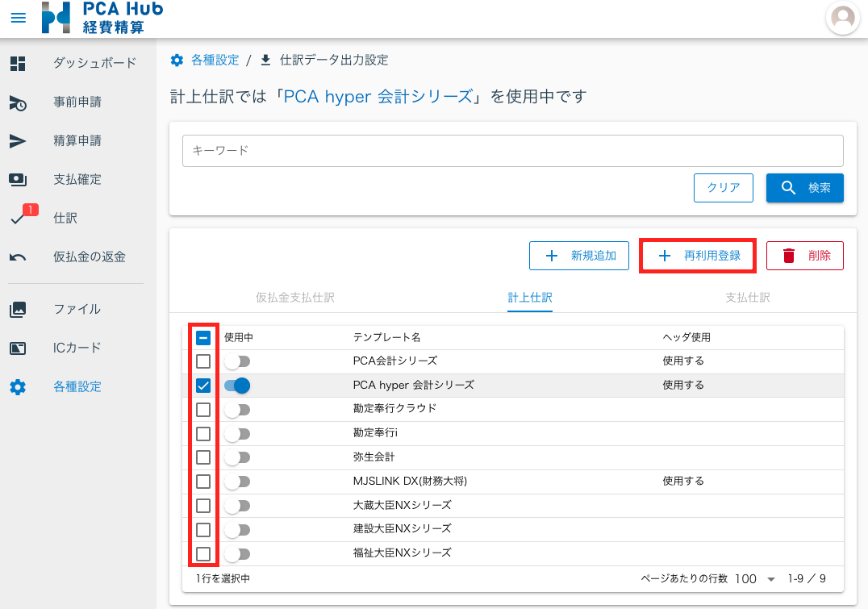Click the user profile avatar icon
The height and width of the screenshot is (609, 868).
pos(843,18)
